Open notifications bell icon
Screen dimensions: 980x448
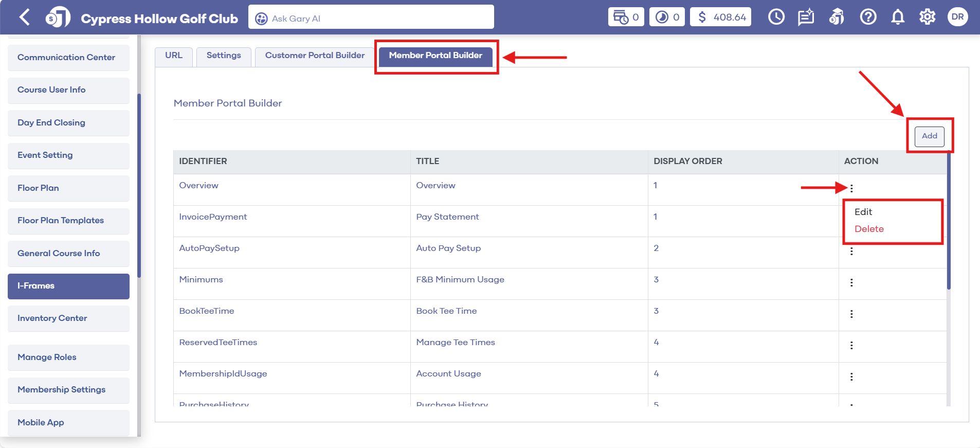click(898, 17)
